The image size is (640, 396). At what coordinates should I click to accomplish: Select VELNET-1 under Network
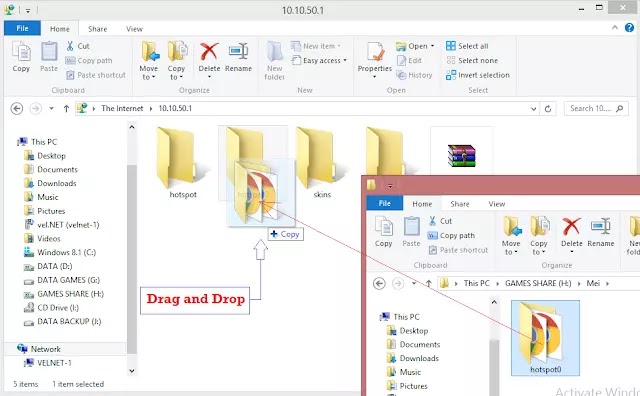click(48, 363)
